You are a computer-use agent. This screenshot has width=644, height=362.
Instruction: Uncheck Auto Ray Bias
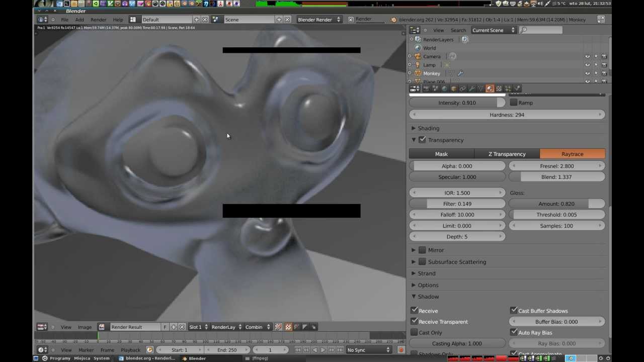coord(514,332)
